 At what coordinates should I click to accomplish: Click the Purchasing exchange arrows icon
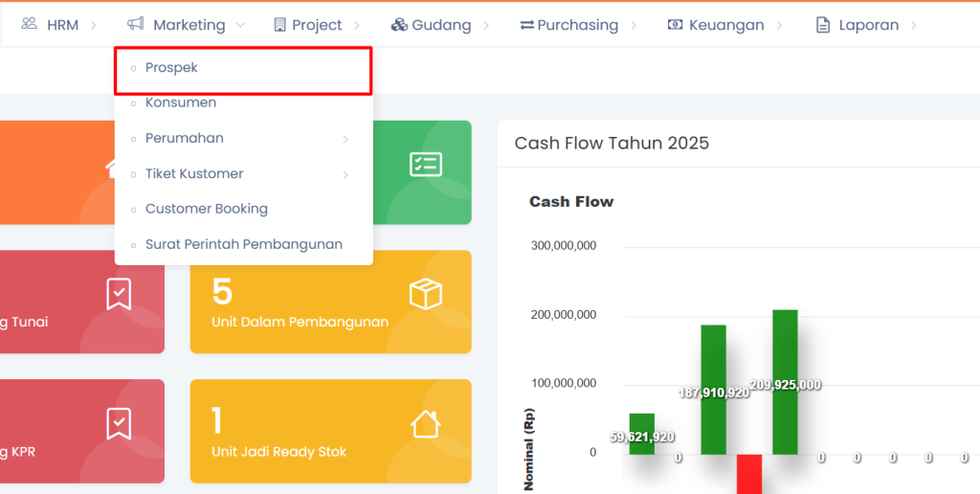pos(526,25)
